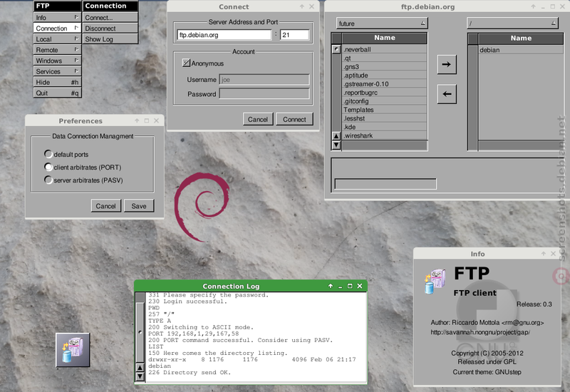Select Show Log in Connection menu
Screen dimensions: 570x392
click(110, 39)
